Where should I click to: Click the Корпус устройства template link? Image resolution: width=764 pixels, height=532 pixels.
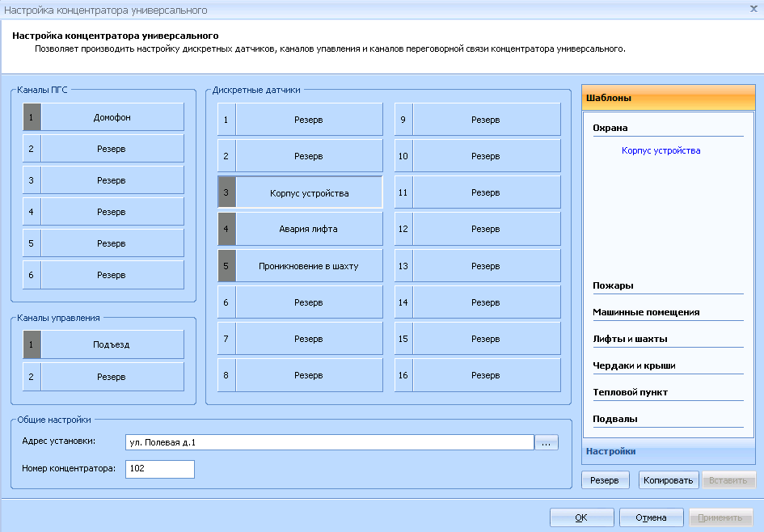point(661,150)
